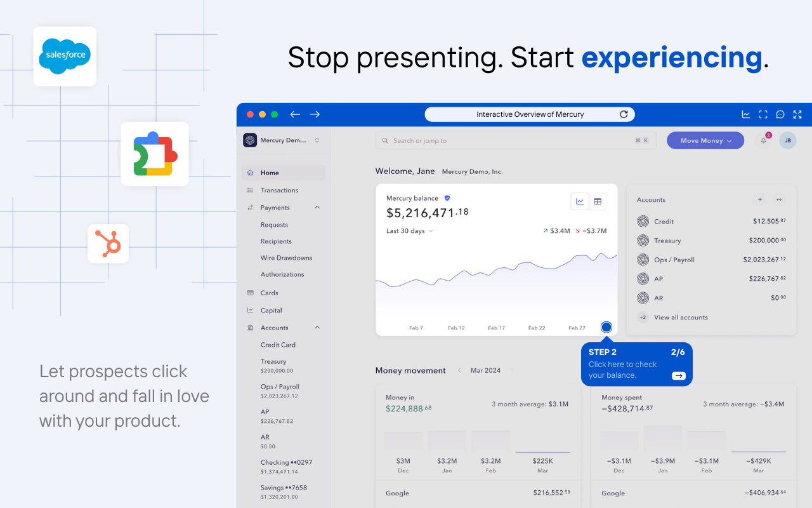
Task: Open the AR row showing $0.00
Action: click(711, 298)
